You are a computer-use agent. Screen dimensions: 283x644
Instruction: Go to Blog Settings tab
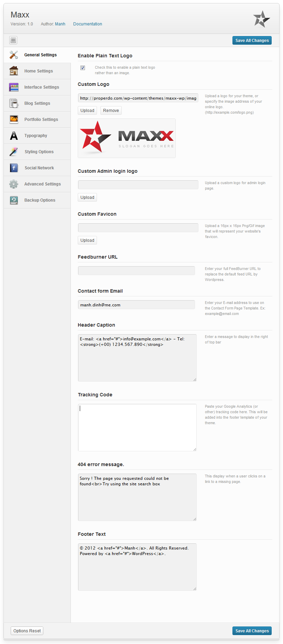37,103
